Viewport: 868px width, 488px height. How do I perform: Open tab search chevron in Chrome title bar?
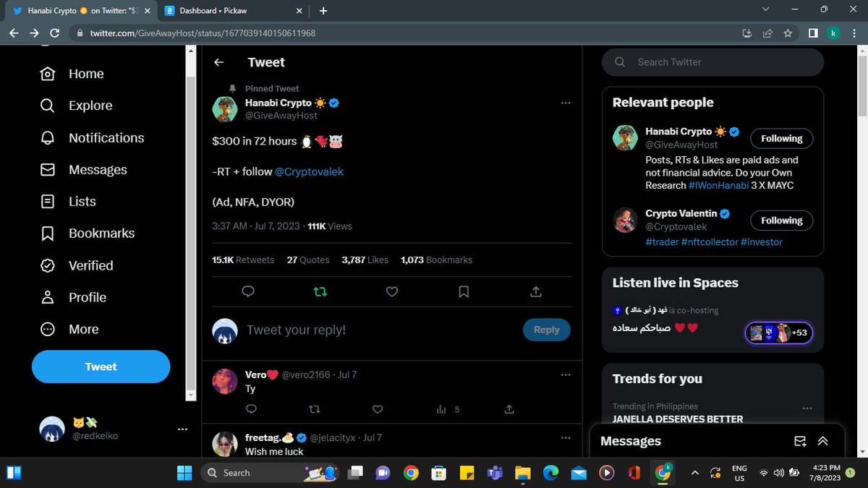point(767,9)
